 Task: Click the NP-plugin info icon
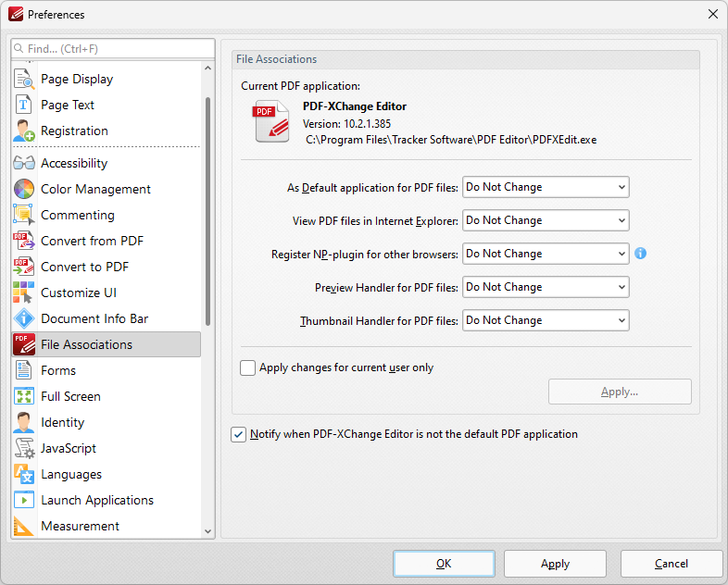point(640,254)
